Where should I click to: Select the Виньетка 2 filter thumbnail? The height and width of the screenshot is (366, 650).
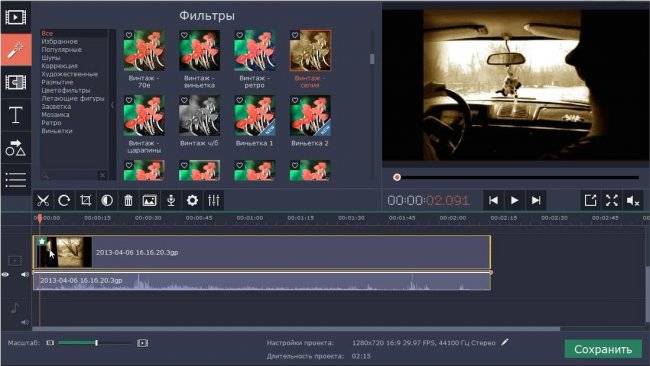310,116
